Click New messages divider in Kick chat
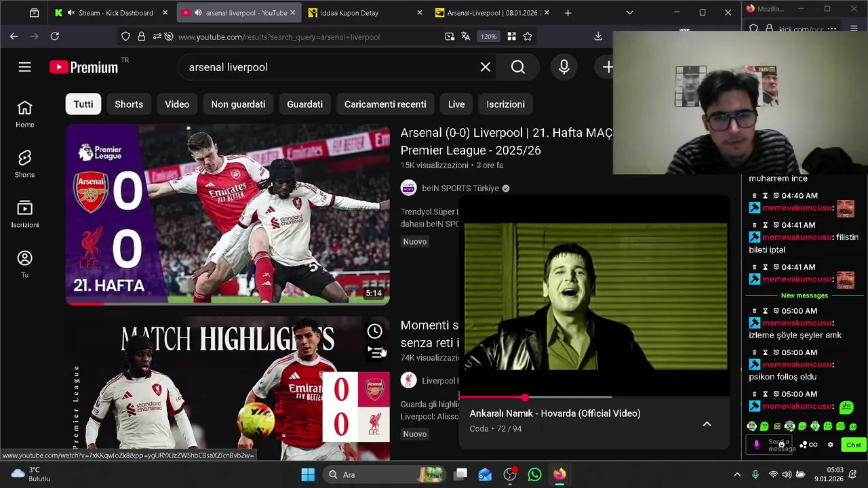Image resolution: width=868 pixels, height=488 pixels. 804,296
